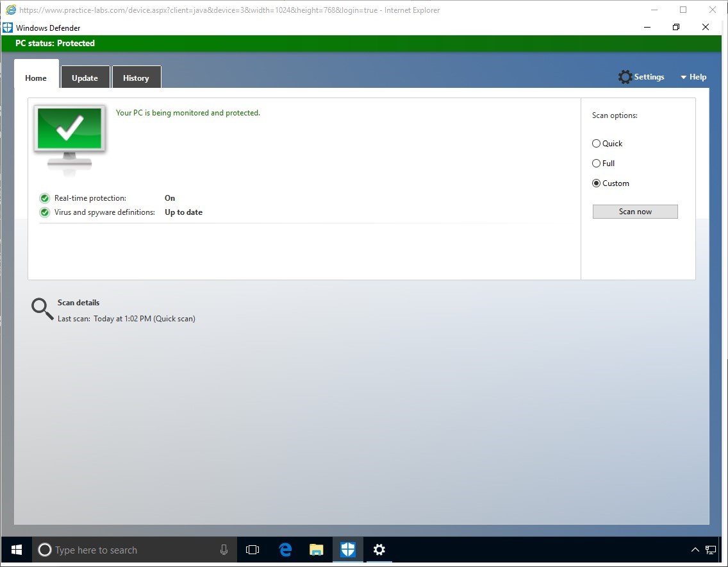Close the Windows Defender window
The height and width of the screenshot is (567, 728).
tap(705, 28)
